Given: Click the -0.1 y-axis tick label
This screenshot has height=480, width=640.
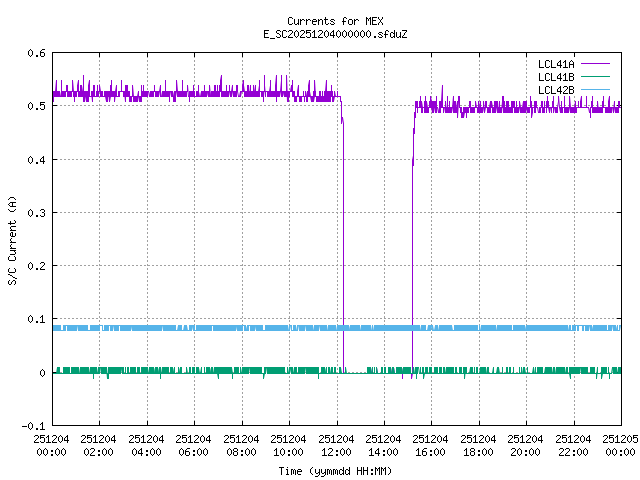Looking at the screenshot, I should click(x=32, y=426).
